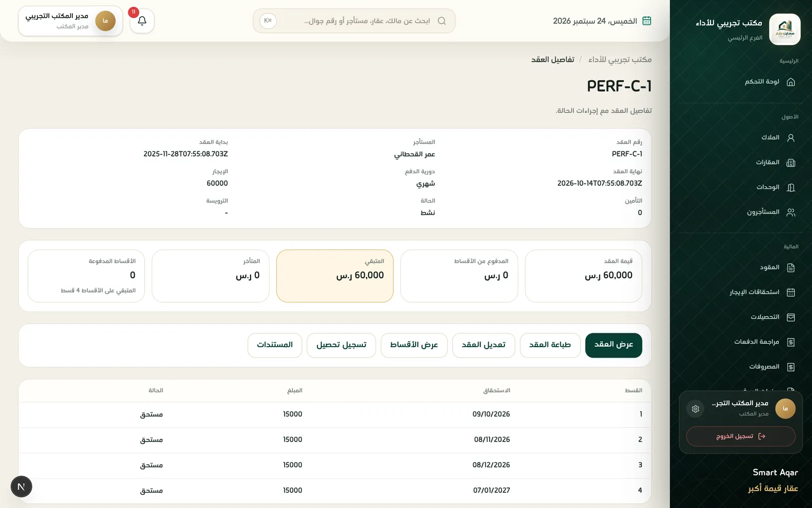This screenshot has width=812, height=508.
Task: Open التحصيلات in the sidebar
Action: (741, 317)
